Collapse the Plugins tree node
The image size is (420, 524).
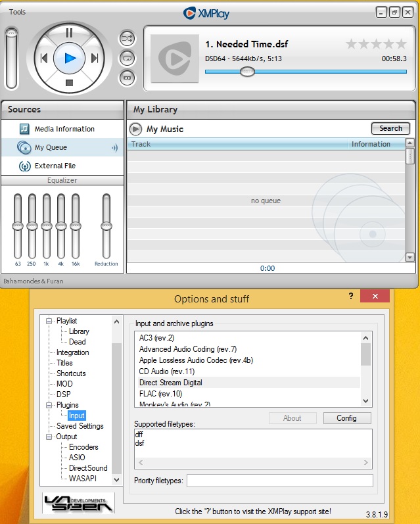[x=49, y=405]
